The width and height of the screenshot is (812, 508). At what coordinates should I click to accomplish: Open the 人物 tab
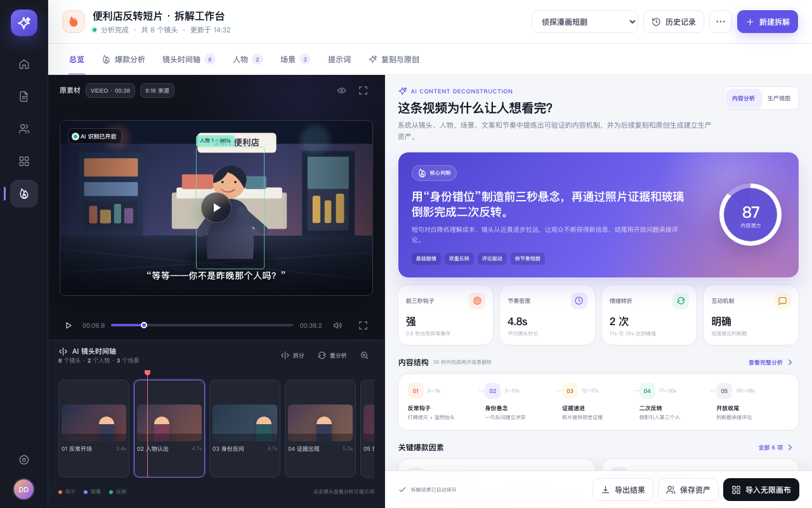pyautogui.click(x=248, y=60)
